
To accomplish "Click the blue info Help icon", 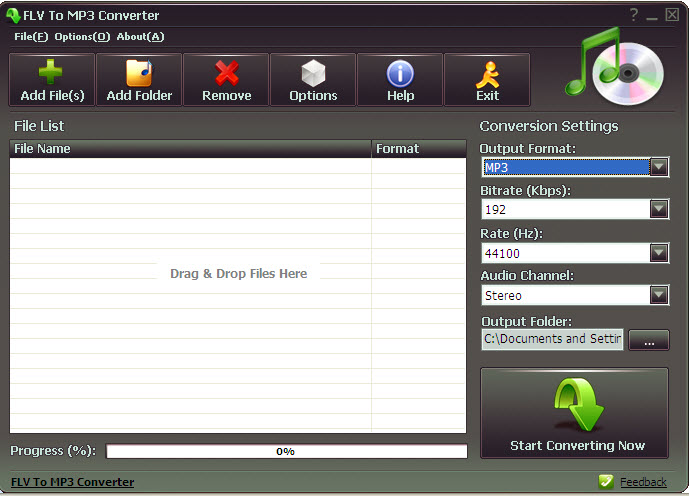I will coord(400,73).
